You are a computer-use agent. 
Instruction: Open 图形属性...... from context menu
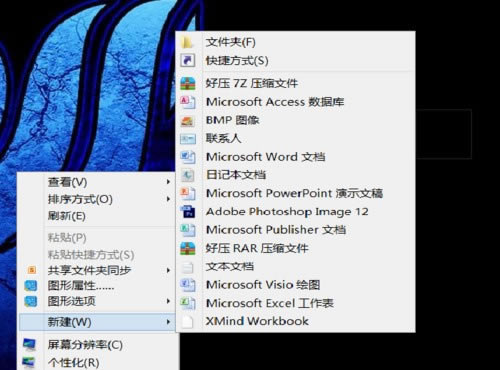coord(97,286)
